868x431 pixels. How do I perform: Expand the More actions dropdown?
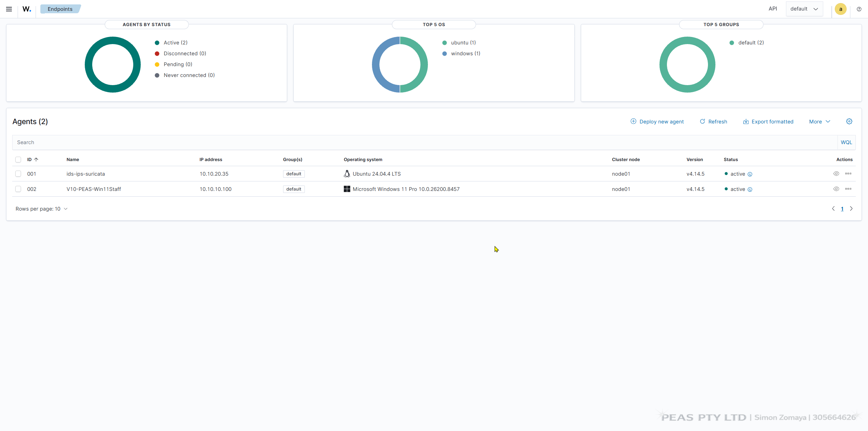tap(820, 121)
